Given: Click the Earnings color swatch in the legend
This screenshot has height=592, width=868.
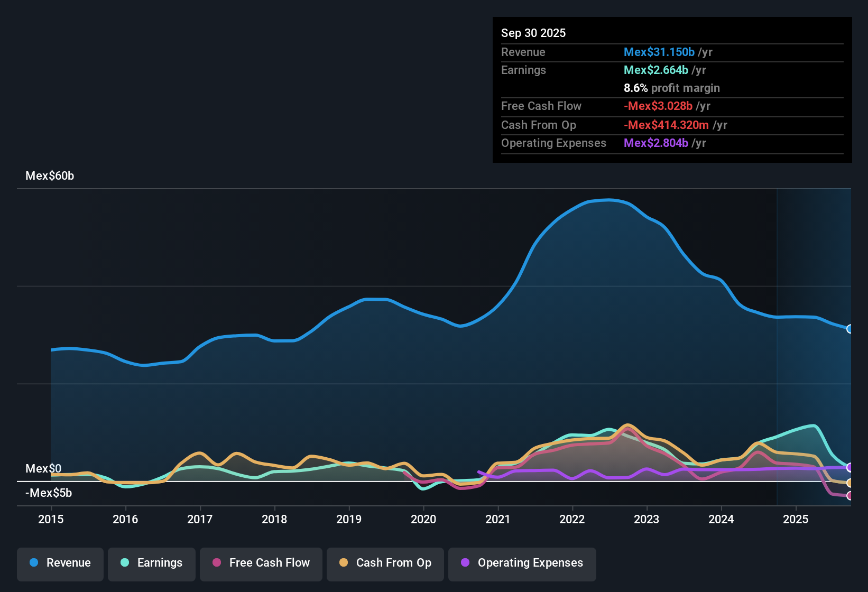Looking at the screenshot, I should [125, 563].
